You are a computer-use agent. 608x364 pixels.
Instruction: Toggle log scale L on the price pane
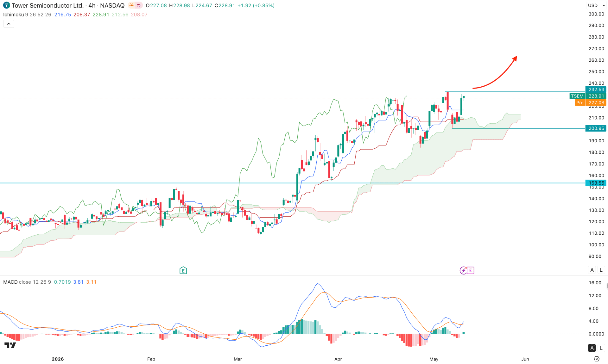tap(601, 270)
